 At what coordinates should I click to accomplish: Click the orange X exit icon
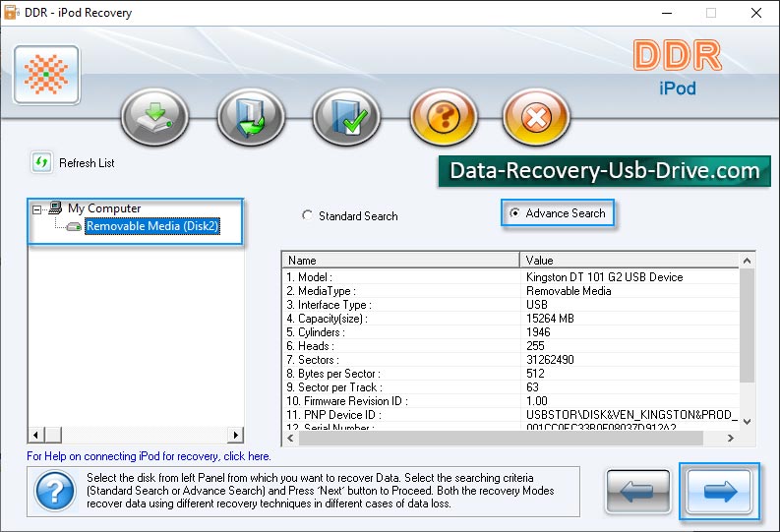pos(536,117)
